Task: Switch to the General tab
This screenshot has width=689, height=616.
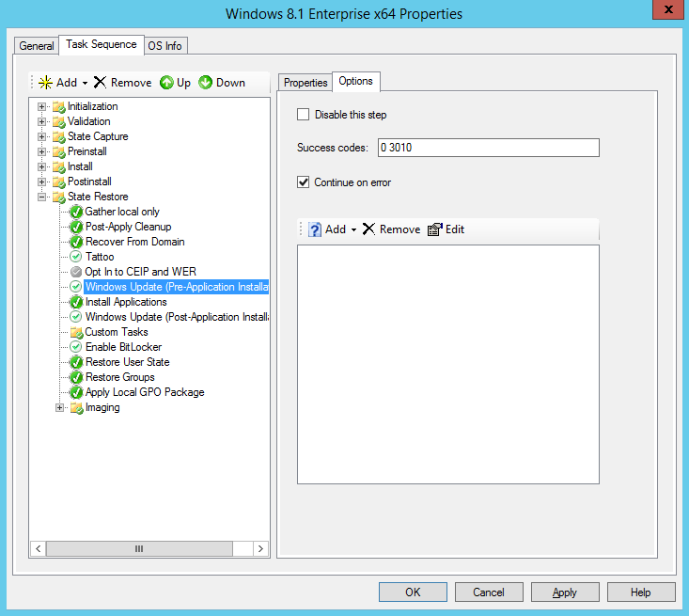Action: [37, 46]
